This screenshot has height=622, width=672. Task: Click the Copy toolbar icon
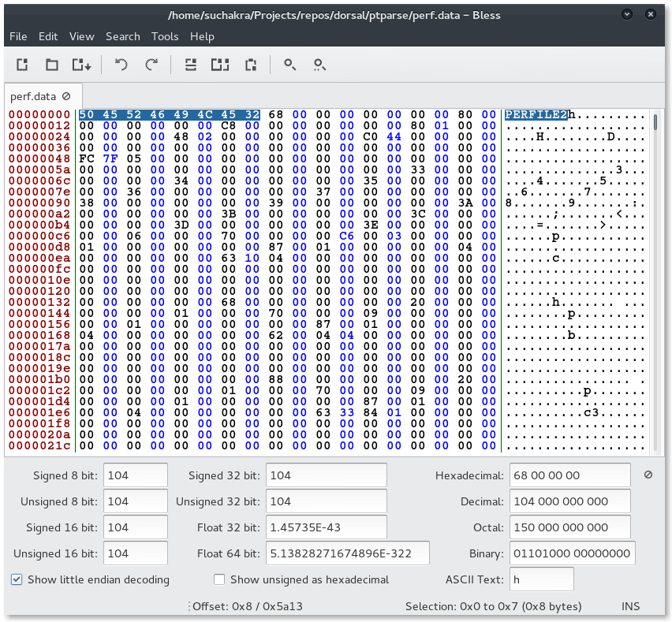220,65
